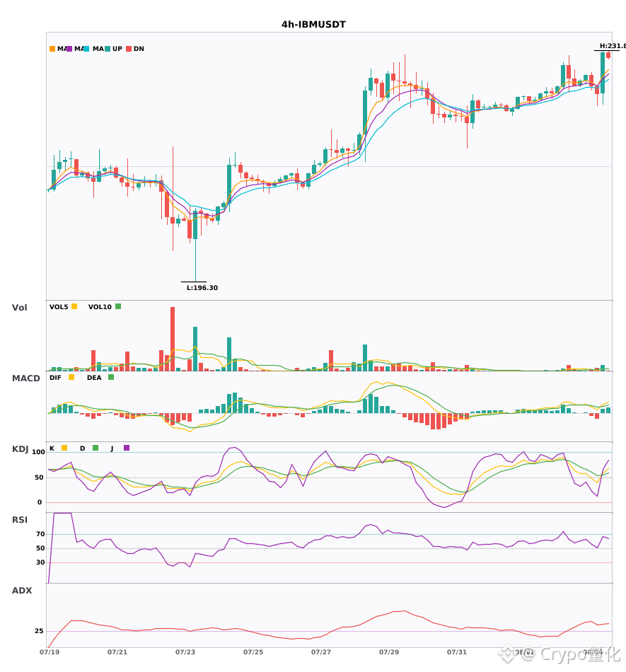This screenshot has height=672, width=626.
Task: Click the KDJ axis value 0
Action: coord(40,502)
